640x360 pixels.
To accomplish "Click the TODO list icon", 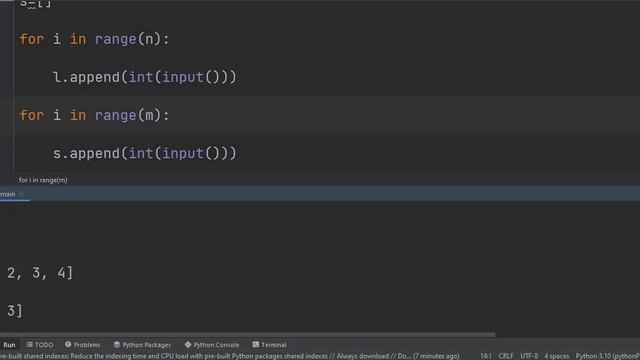I will tap(30, 345).
